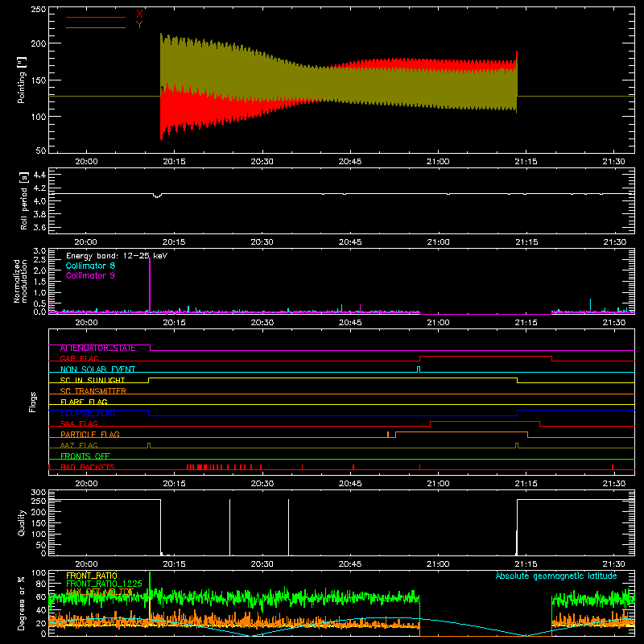Click the blue ECLIPSE_FLAG label
The width and height of the screenshot is (644, 644).
[x=88, y=413]
